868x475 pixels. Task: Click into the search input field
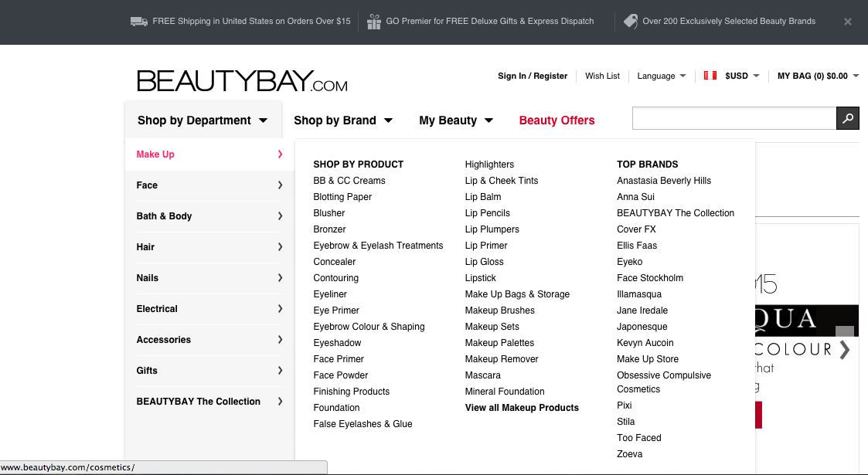[734, 118]
